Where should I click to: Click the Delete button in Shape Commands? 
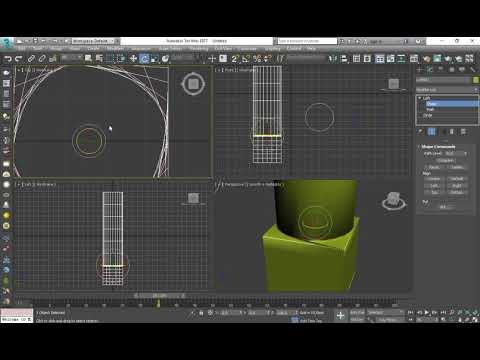pos(457,167)
